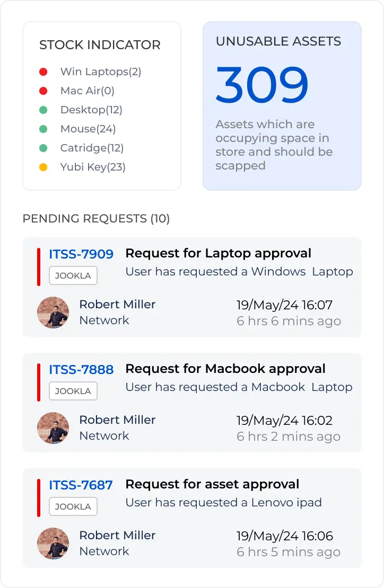Click the green dot beside Desktop
Screen dimensions: 384x588
click(x=43, y=110)
